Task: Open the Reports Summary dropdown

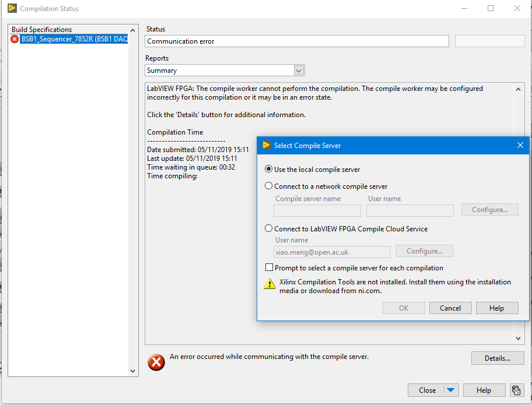Action: [x=299, y=71]
